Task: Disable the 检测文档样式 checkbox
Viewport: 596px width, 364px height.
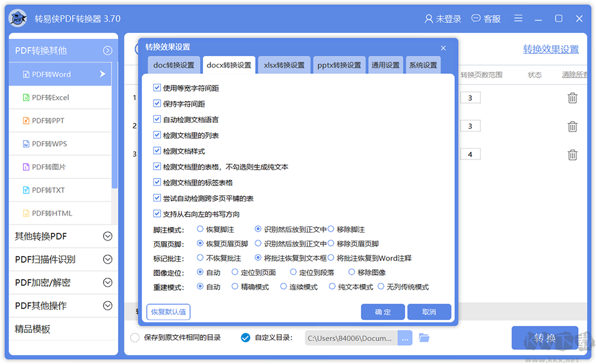Action: tap(157, 151)
